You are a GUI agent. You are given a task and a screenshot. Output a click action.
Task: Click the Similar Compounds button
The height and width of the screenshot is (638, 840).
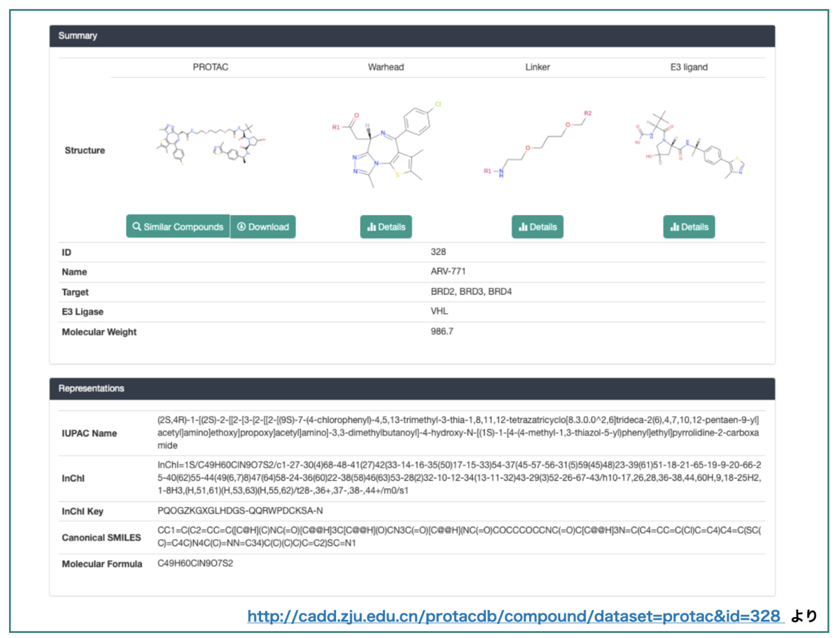(178, 227)
